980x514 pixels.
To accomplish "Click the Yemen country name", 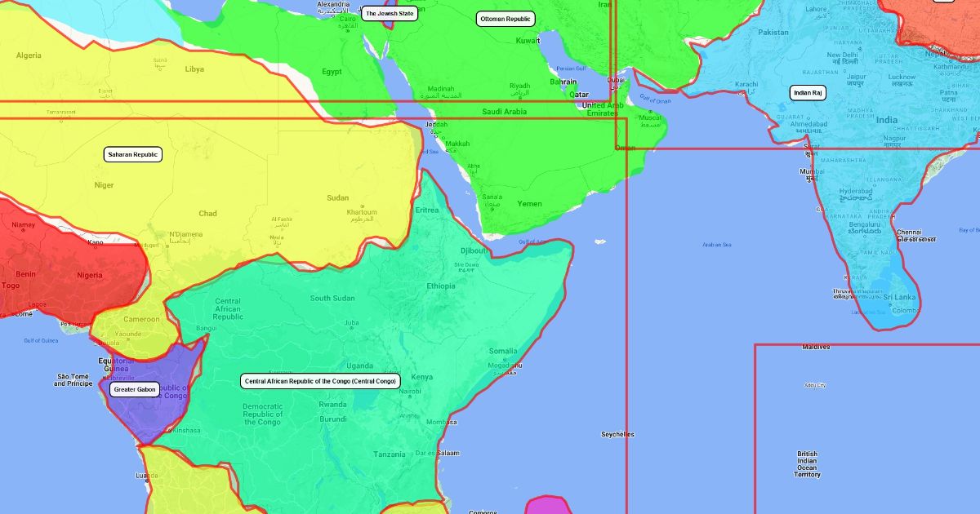I will tap(529, 204).
